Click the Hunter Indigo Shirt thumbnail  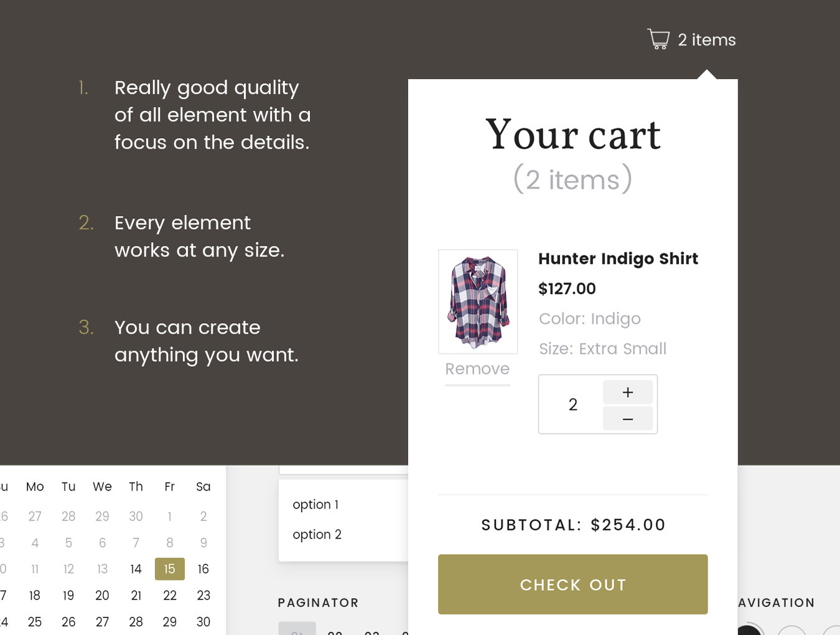pyautogui.click(x=478, y=302)
